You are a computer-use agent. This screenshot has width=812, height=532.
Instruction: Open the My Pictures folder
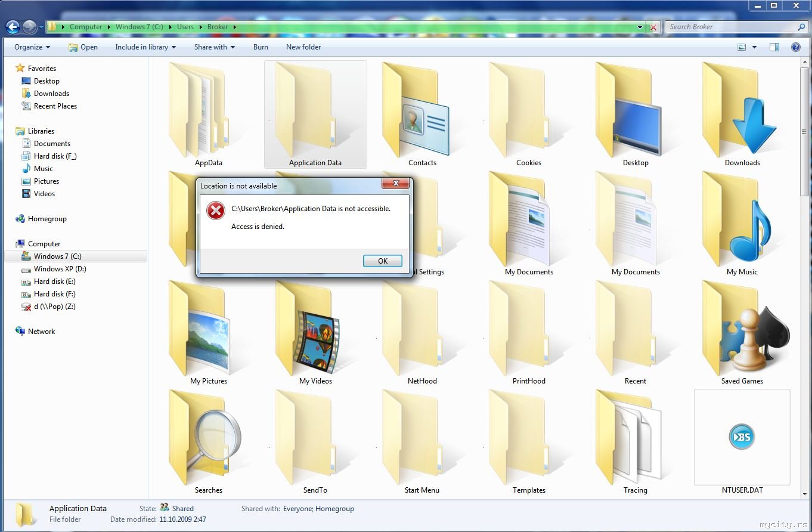[x=209, y=333]
